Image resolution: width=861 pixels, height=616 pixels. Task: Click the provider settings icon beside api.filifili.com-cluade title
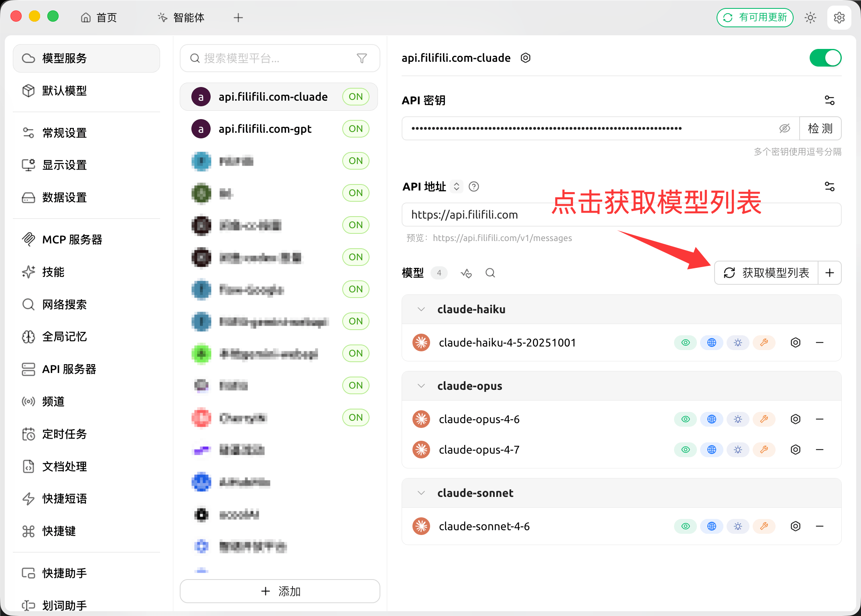tap(526, 58)
